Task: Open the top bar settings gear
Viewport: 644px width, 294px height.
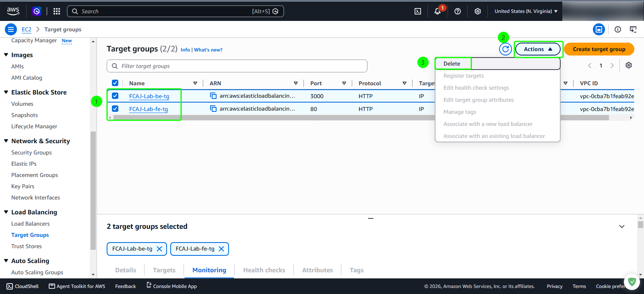Action: pos(478,11)
